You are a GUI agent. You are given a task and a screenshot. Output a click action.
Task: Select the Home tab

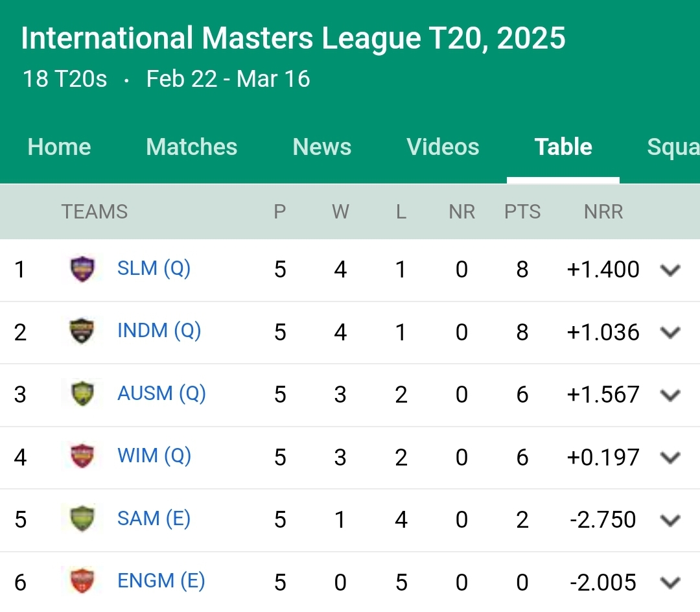[60, 147]
